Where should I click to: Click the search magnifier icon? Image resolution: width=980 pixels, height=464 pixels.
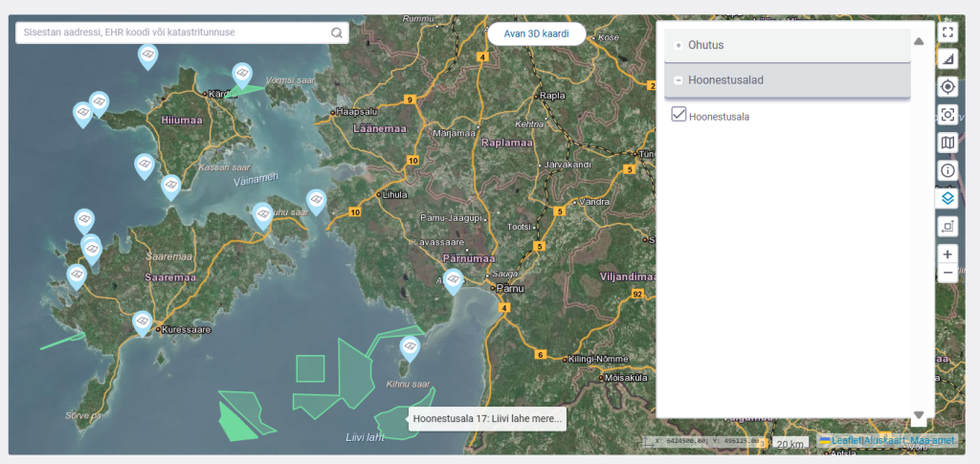coord(336,33)
